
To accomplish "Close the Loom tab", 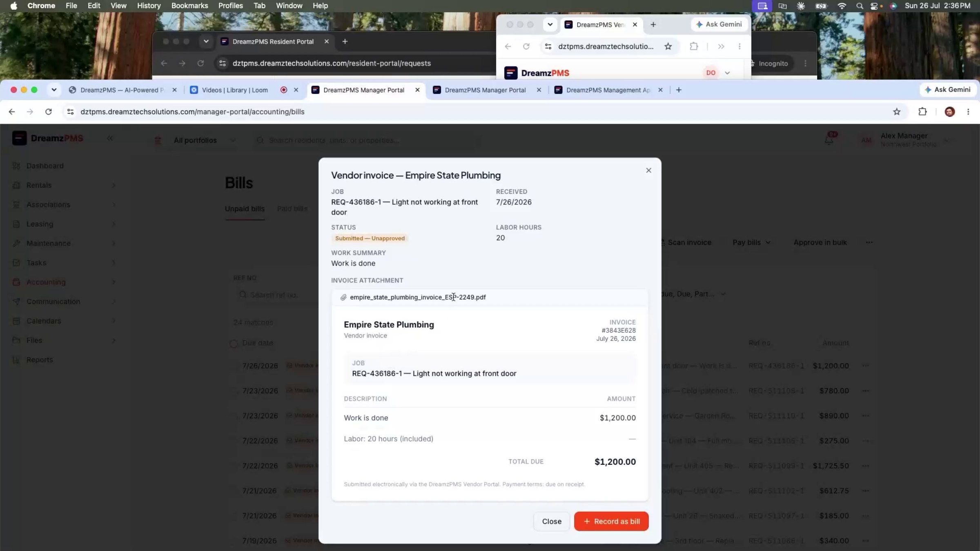I will click(296, 90).
